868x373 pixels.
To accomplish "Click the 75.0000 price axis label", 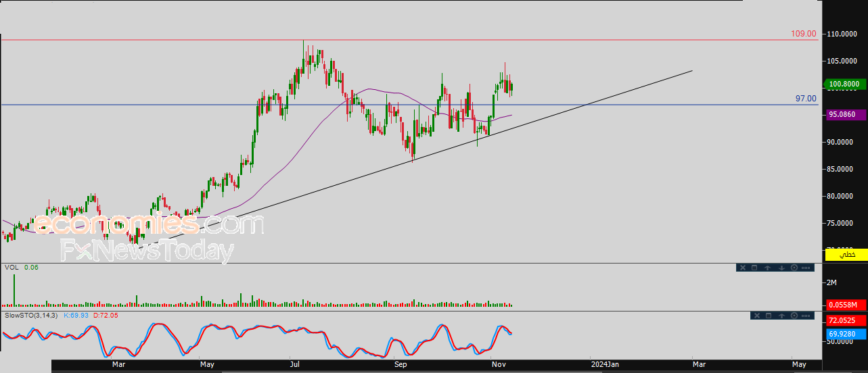I will tap(841, 223).
